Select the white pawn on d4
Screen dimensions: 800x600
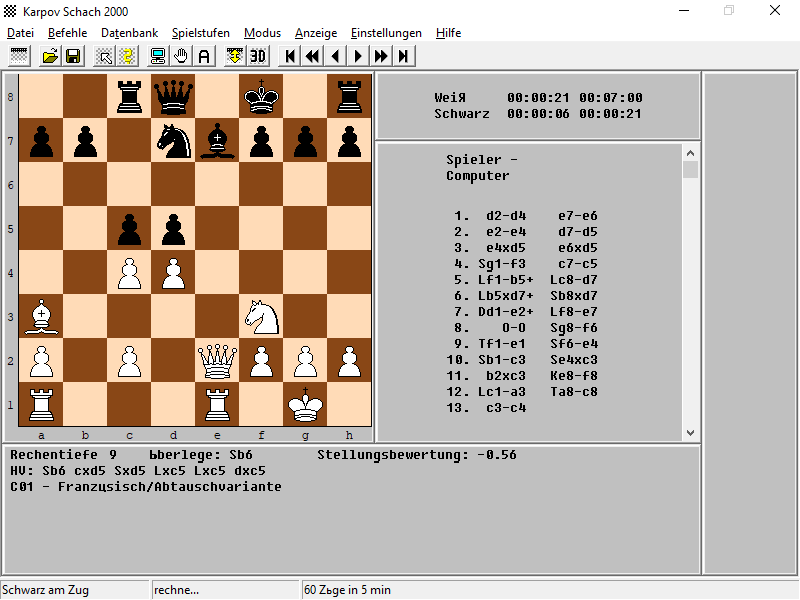tap(173, 272)
